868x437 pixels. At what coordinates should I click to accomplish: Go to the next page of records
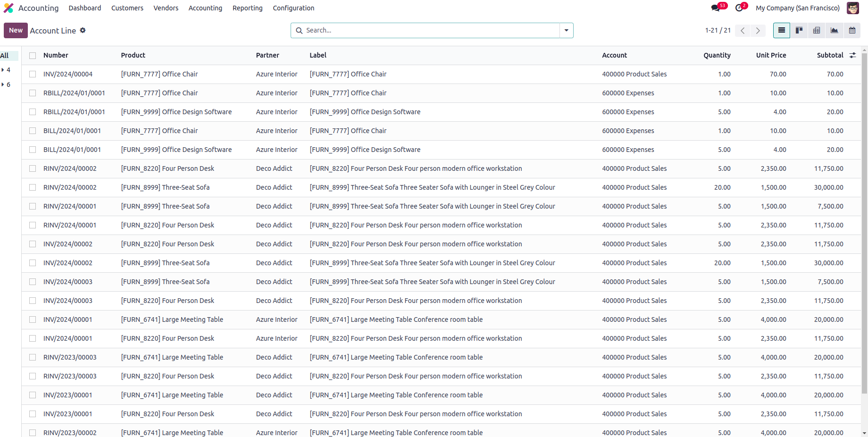(758, 30)
